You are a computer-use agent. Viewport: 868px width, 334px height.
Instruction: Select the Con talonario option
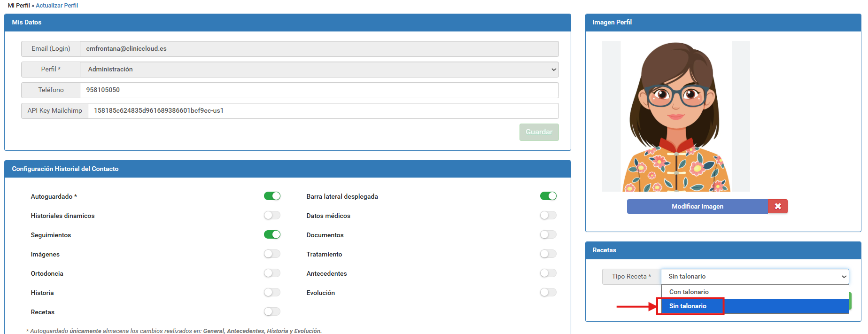[x=689, y=292]
